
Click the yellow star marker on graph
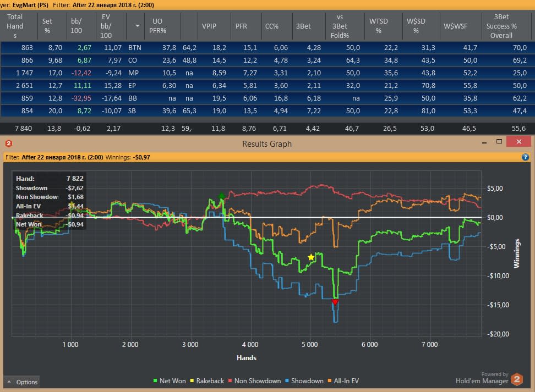(x=311, y=257)
